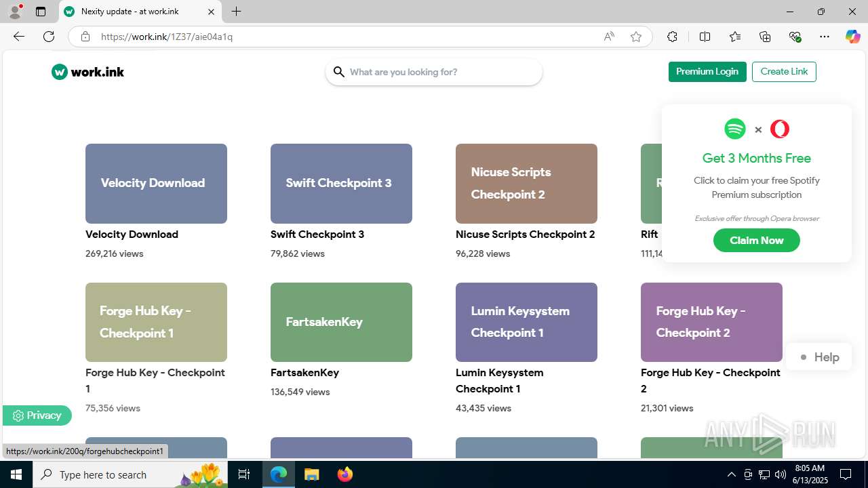The image size is (868, 488).
Task: Open browser profile icon
Action: (x=15, y=12)
